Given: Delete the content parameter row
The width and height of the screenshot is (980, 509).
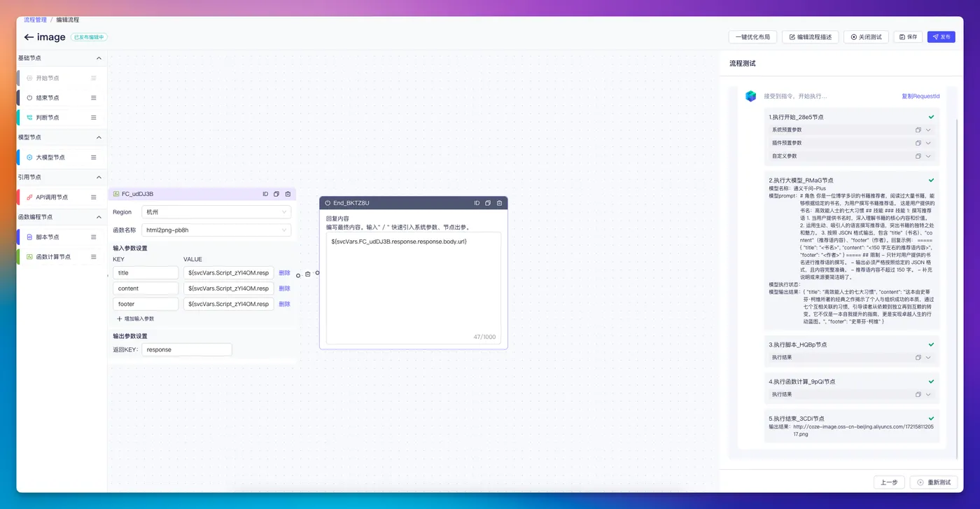Looking at the screenshot, I should tap(284, 288).
